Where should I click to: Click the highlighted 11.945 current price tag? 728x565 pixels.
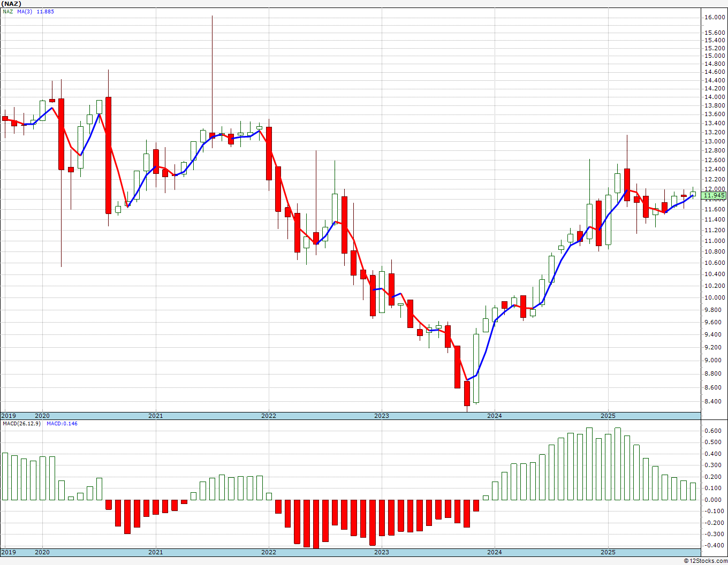(714, 195)
